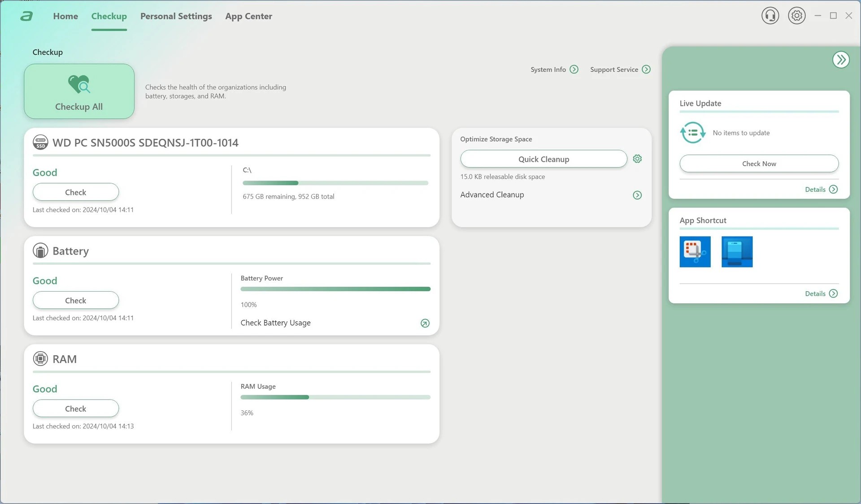Open the Snipping Tool app shortcut
This screenshot has height=504, width=861.
pyautogui.click(x=695, y=252)
